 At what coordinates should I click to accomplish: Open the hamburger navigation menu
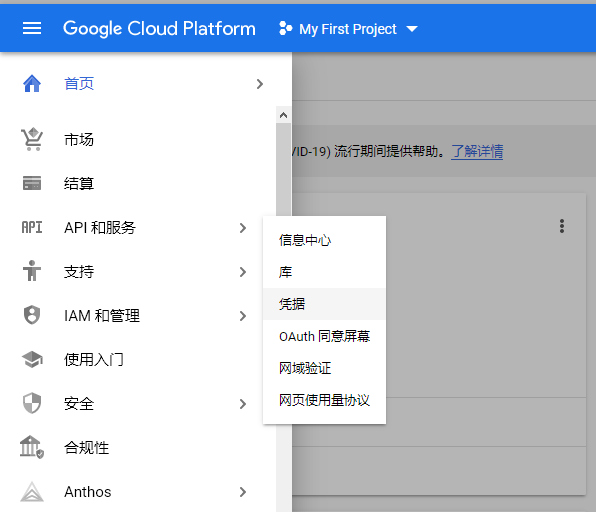click(x=32, y=28)
